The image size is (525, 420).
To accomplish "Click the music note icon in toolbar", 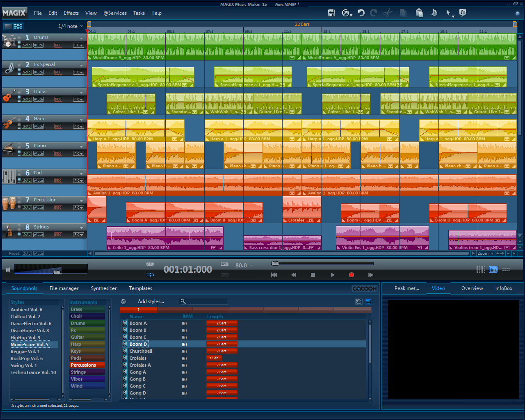I will click(434, 13).
